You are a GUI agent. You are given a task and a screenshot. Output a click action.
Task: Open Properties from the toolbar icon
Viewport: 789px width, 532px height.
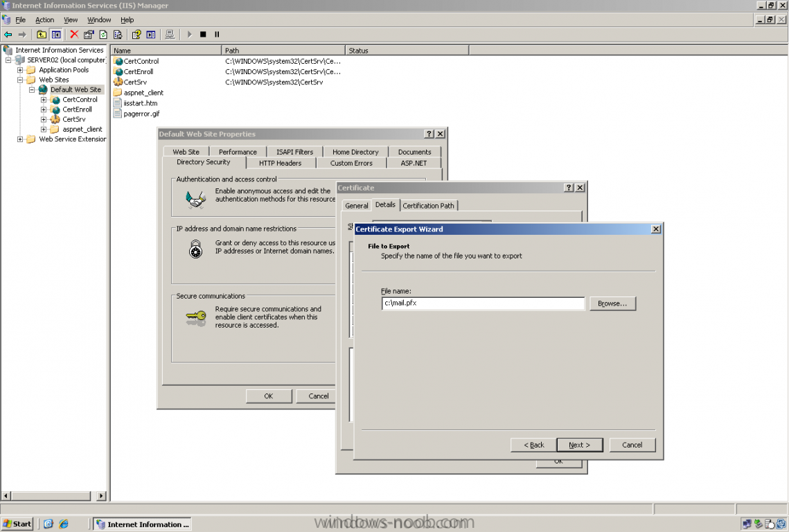click(89, 35)
